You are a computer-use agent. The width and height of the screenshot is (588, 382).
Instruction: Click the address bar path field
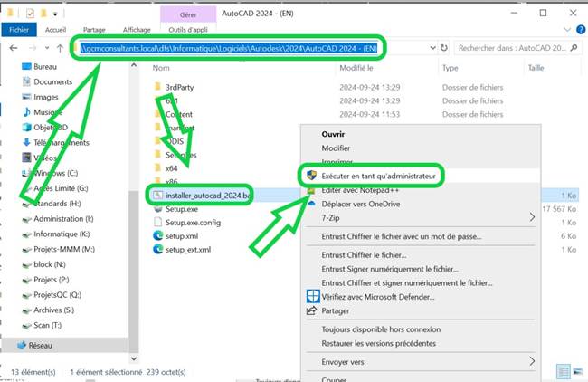tap(229, 48)
